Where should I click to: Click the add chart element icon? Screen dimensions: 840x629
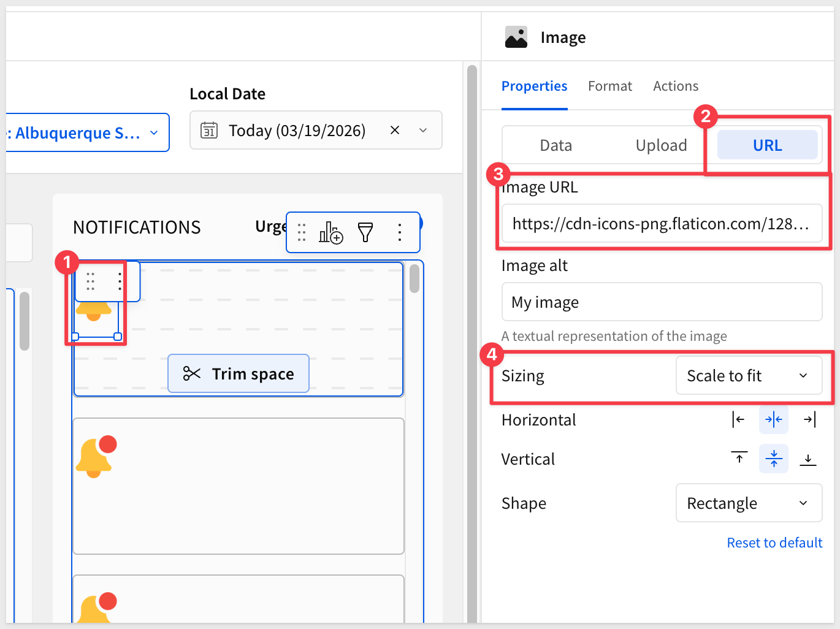tap(330, 232)
